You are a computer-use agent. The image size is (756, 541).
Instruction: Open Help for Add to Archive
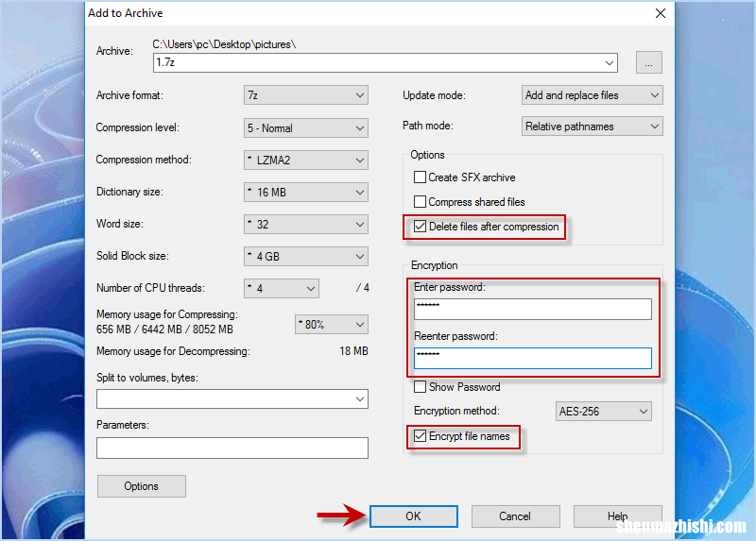617,516
